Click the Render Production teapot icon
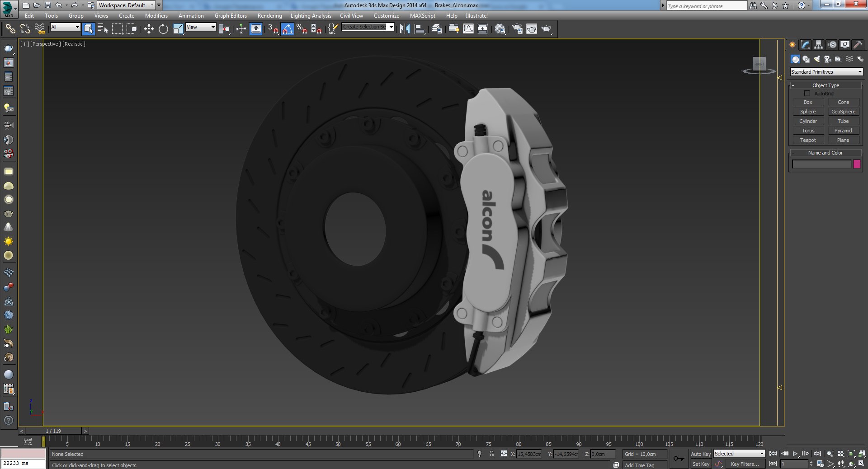868x469 pixels. point(547,29)
